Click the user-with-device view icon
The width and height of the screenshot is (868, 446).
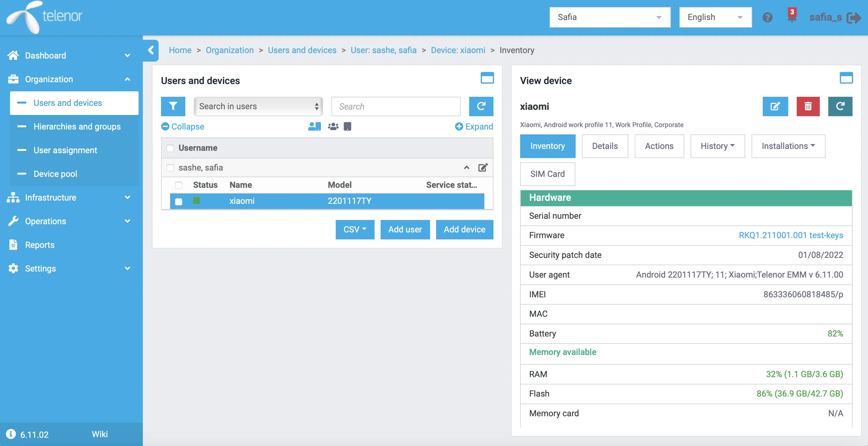pyautogui.click(x=314, y=127)
